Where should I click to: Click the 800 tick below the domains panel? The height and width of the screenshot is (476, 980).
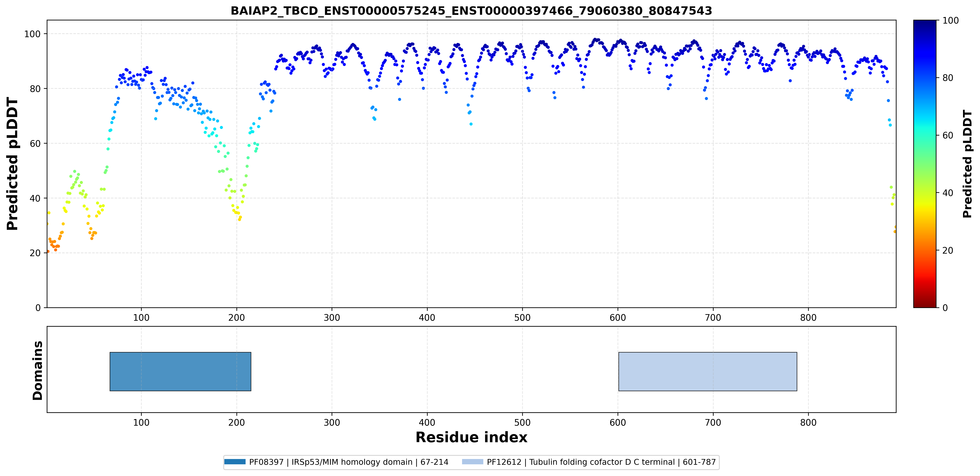click(808, 422)
